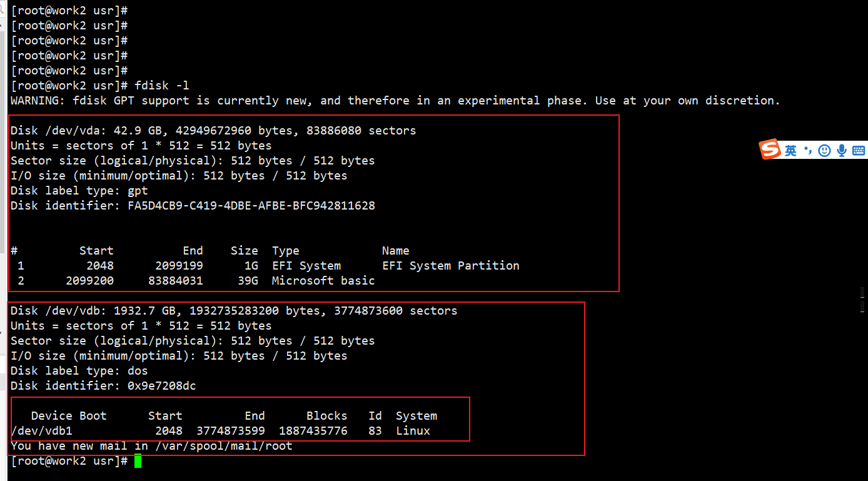
Task: Click the 'Disk /dev/vdb: 1932.7 GB' line
Action: [x=234, y=311]
